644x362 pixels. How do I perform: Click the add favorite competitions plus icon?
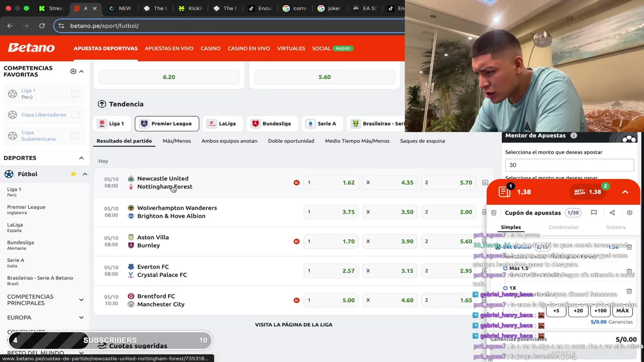(73, 71)
